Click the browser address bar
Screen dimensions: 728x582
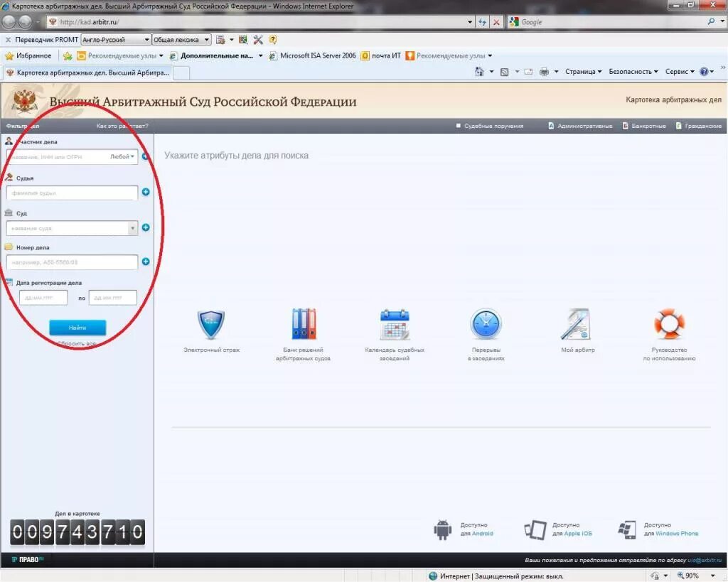[x=260, y=22]
